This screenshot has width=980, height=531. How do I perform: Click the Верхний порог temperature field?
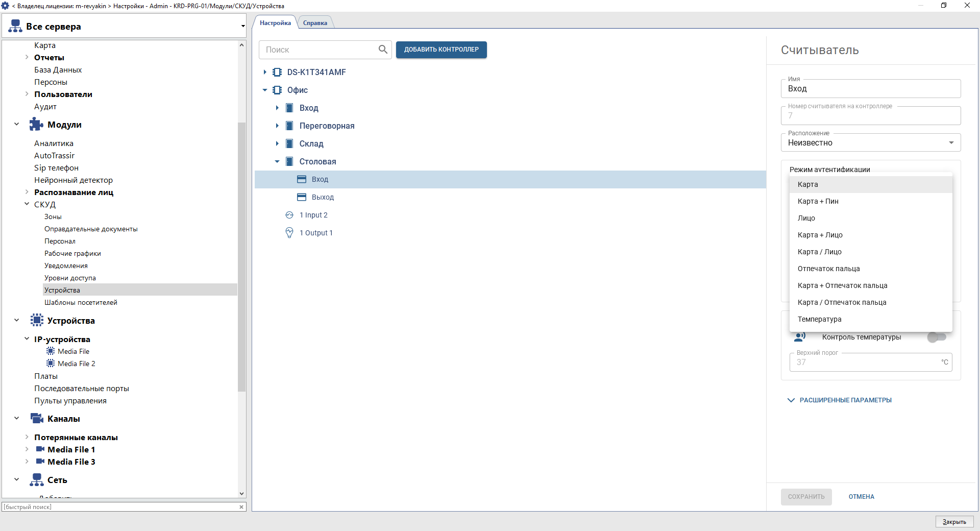coord(871,362)
